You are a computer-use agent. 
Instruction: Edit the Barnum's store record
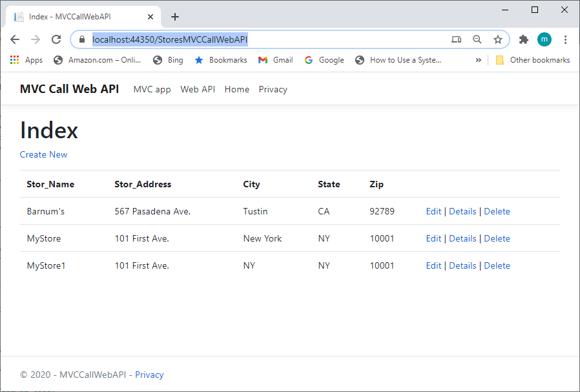(x=433, y=211)
